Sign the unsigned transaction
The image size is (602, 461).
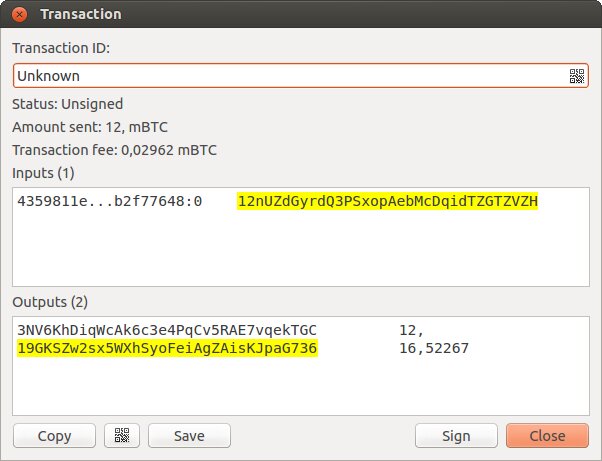point(456,435)
